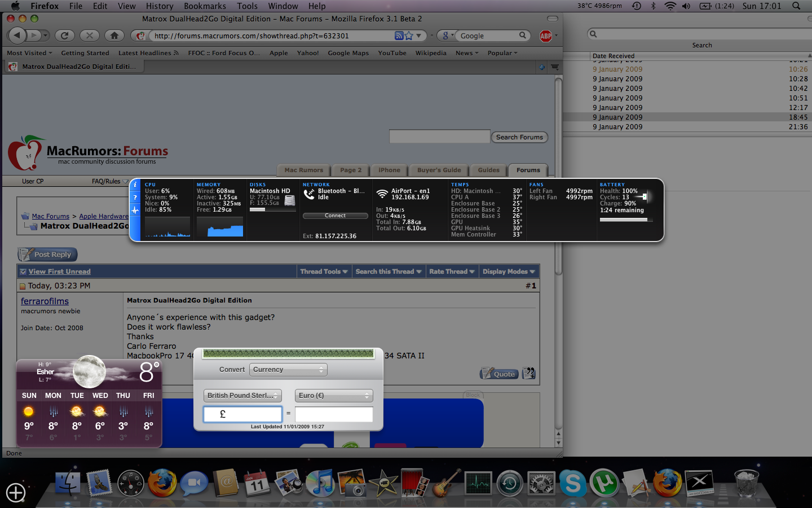Stop loading via the X toolbar button
This screenshot has height=508, width=812.
[x=89, y=36]
